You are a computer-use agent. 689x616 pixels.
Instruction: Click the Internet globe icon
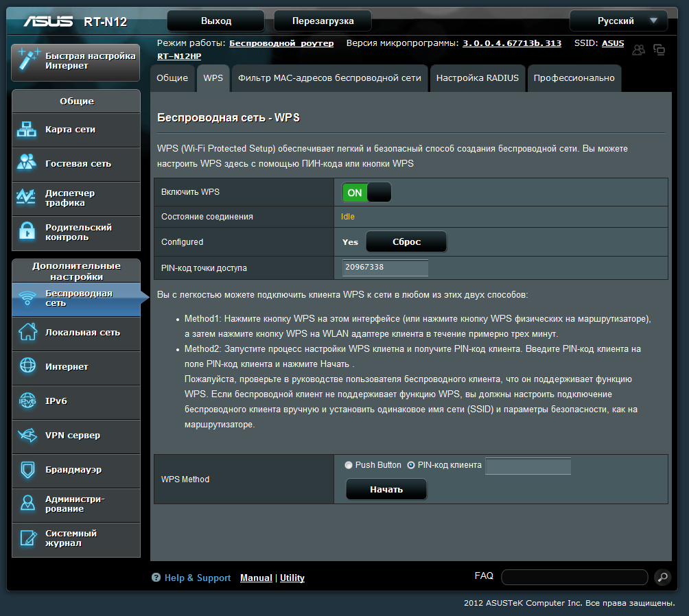27,366
